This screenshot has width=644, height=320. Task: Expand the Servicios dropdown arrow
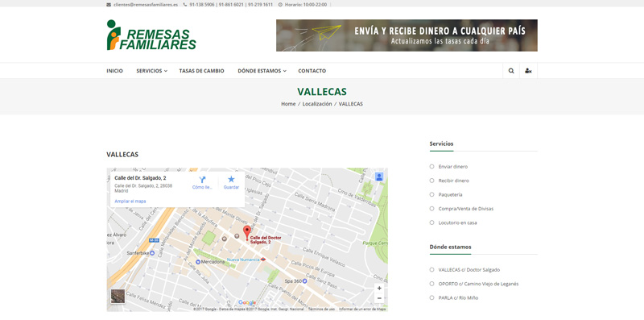166,71
